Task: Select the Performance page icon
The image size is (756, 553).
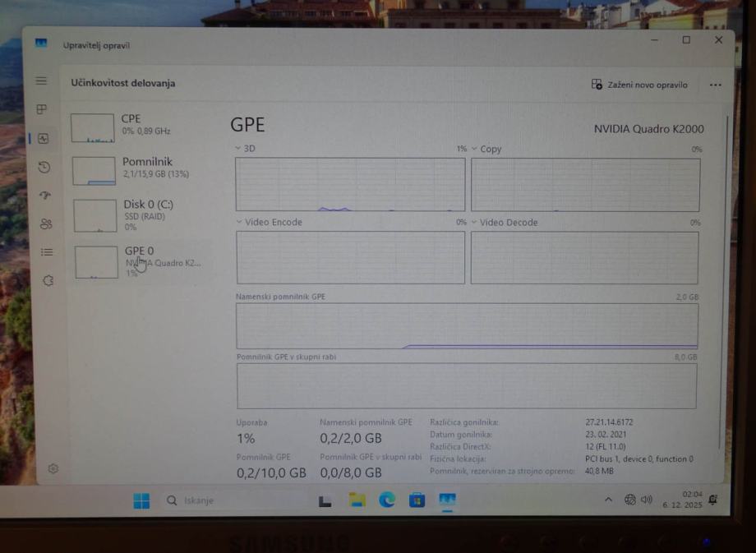Action: click(x=44, y=139)
